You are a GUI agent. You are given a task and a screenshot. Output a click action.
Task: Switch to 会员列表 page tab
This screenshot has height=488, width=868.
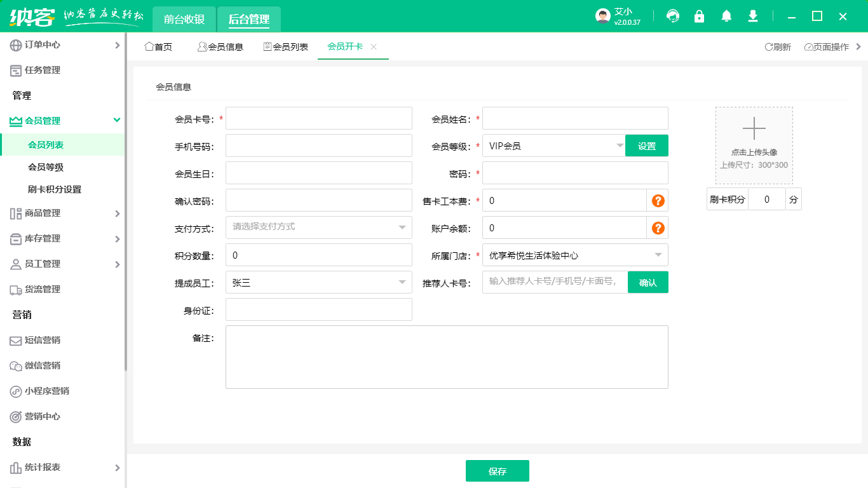286,46
